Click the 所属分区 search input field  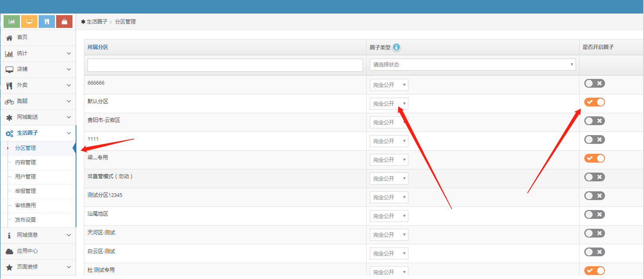click(x=225, y=65)
